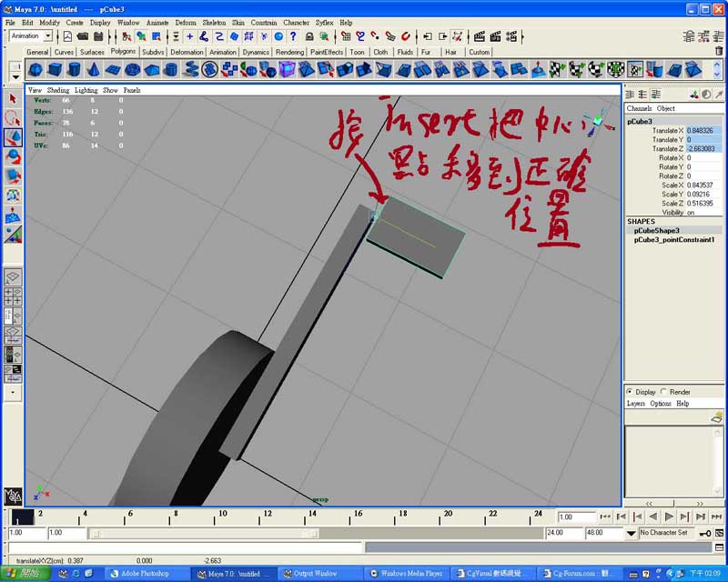The image size is (728, 582).
Task: Open the Options menu in layer editor
Action: tap(661, 404)
